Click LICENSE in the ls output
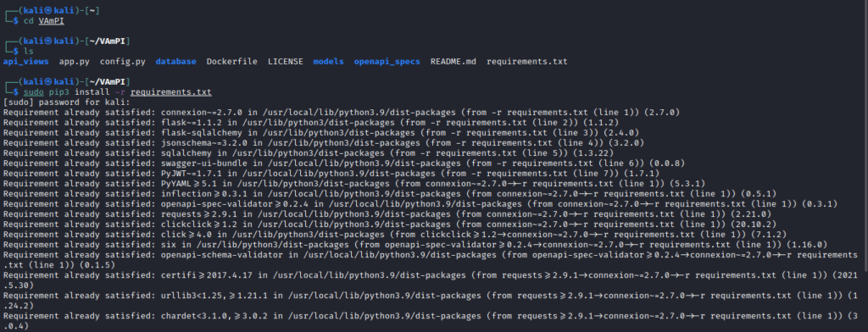Image resolution: width=868 pixels, height=332 pixels. tap(286, 62)
